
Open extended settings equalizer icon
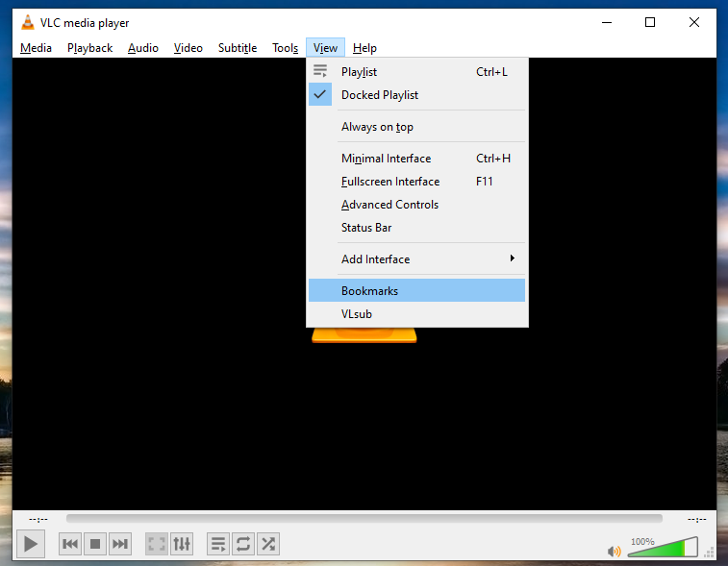coord(182,544)
